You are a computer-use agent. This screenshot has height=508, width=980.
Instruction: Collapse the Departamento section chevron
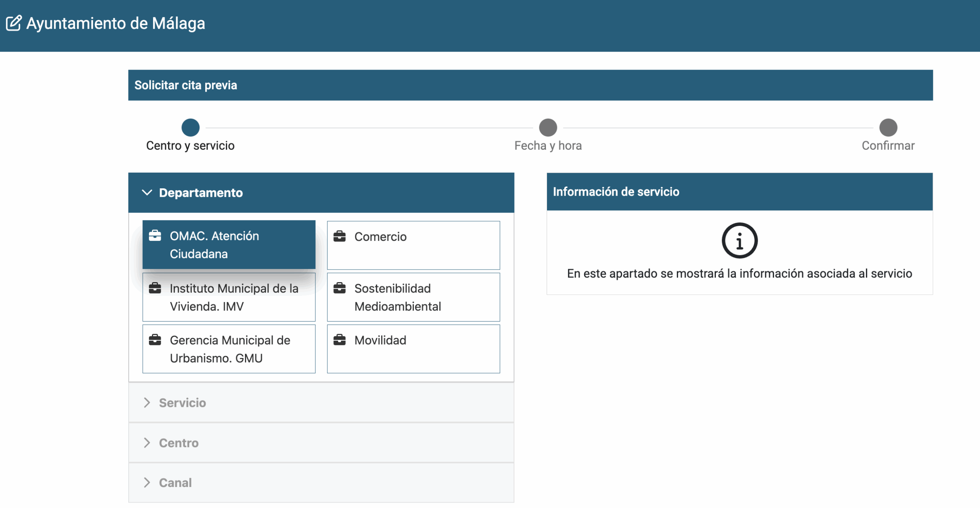pos(147,193)
